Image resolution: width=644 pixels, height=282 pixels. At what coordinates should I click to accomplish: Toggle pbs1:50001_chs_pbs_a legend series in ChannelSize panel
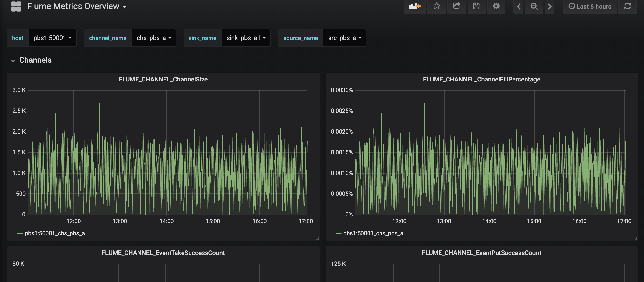coord(55,233)
